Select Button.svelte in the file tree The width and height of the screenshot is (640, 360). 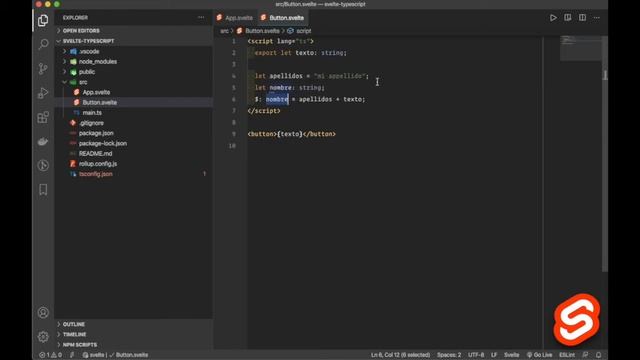coord(133,102)
